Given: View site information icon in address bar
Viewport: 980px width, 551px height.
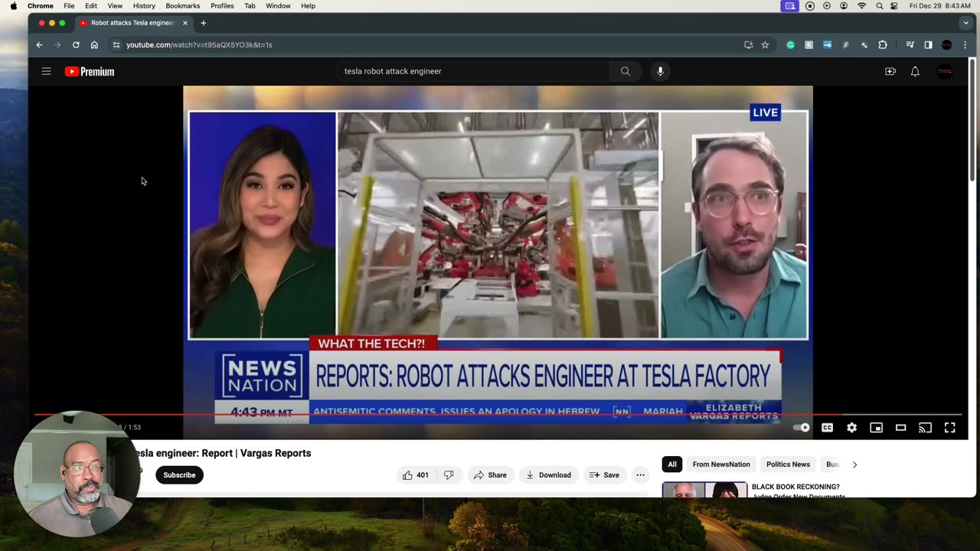Looking at the screenshot, I should pos(116,45).
